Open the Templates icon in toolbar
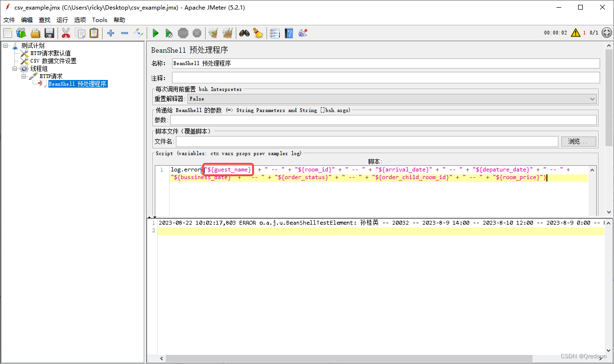The height and width of the screenshot is (364, 614). point(21,33)
